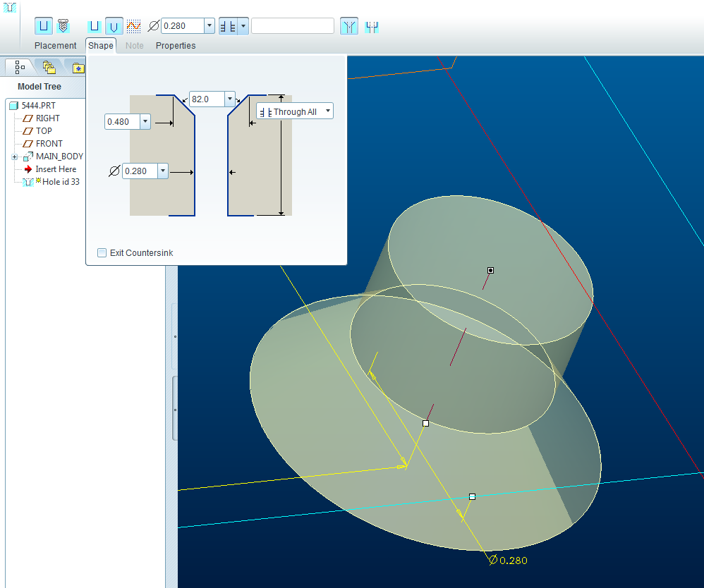Open the countersink angle 82.0 dropdown
The width and height of the screenshot is (704, 588).
tap(229, 99)
